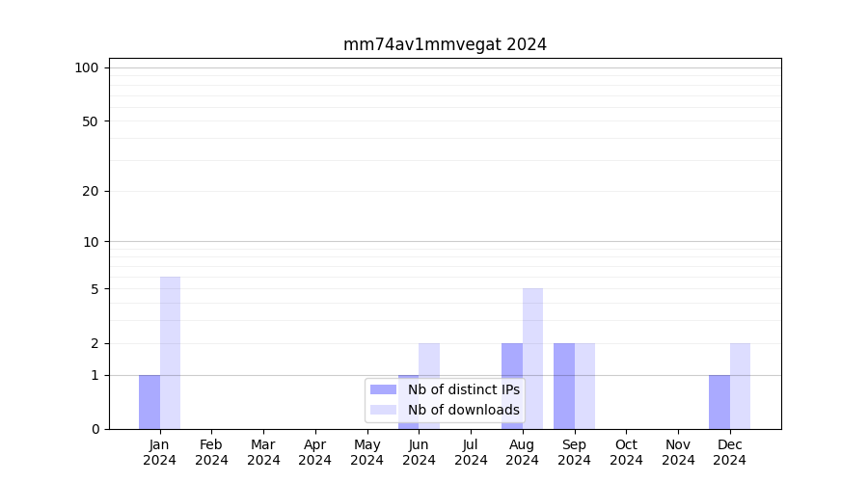This screenshot has height=482, width=868.
Task: Click the Nb of downloads legend swatch
Action: 383,410
